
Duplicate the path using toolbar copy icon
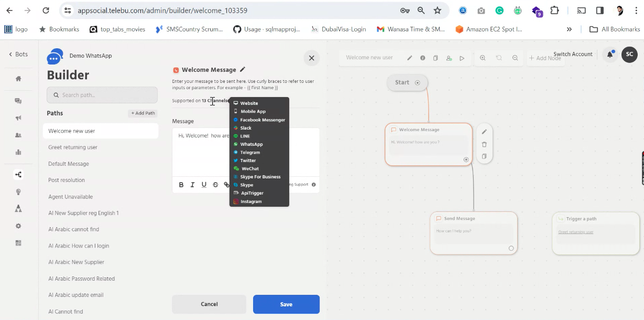click(x=435, y=58)
